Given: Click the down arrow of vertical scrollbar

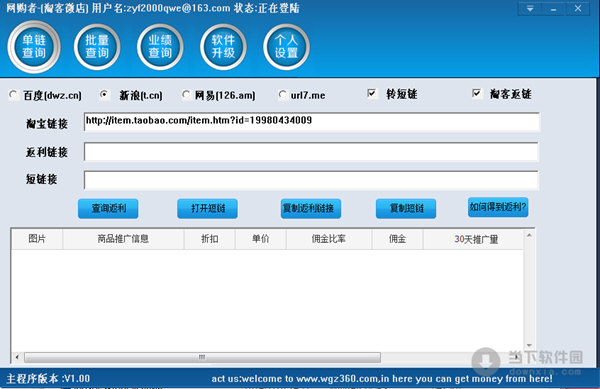Looking at the screenshot, I should click(x=529, y=345).
